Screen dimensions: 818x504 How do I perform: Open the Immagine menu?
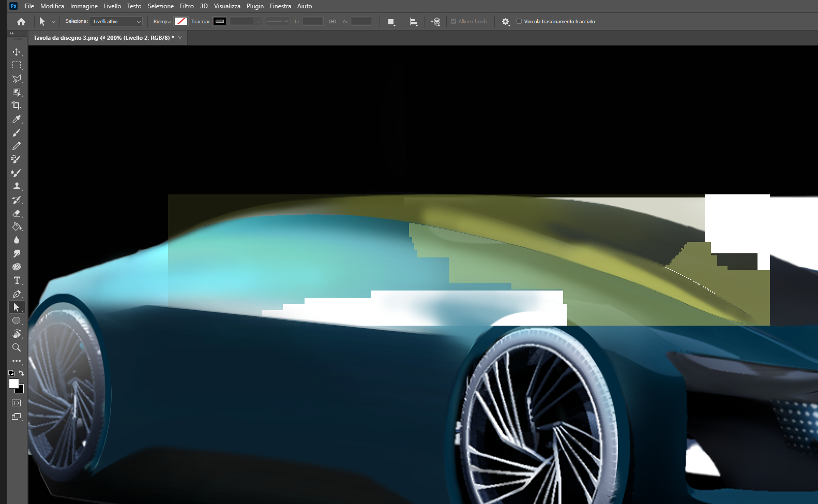click(84, 6)
